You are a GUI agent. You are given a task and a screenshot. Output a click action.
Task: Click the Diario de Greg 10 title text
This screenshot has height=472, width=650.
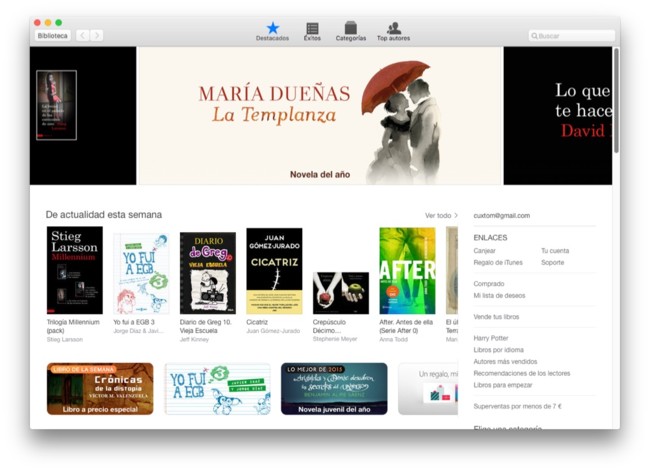point(206,326)
